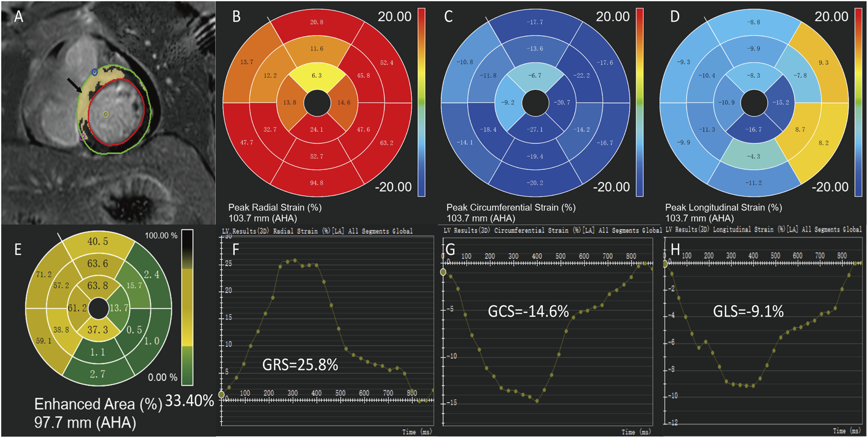Click the -7.8 longitudinal strain segment
The image size is (868, 438).
click(x=800, y=75)
